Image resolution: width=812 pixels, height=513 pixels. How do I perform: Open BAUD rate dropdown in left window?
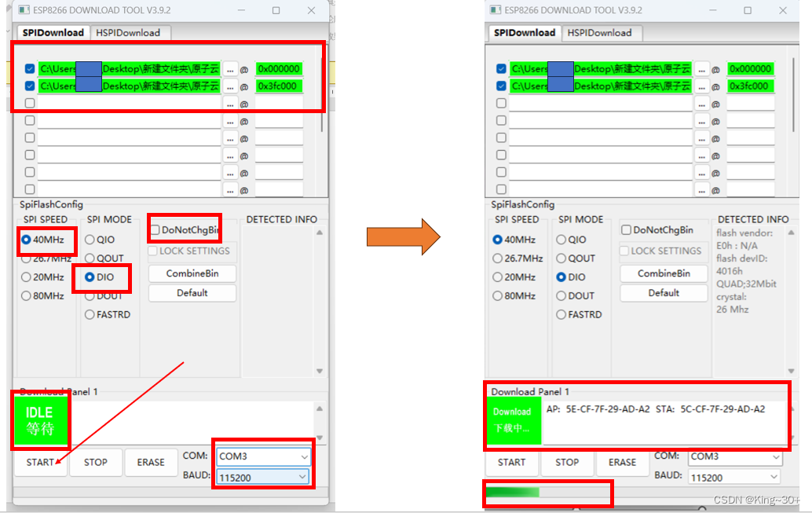pos(263,477)
